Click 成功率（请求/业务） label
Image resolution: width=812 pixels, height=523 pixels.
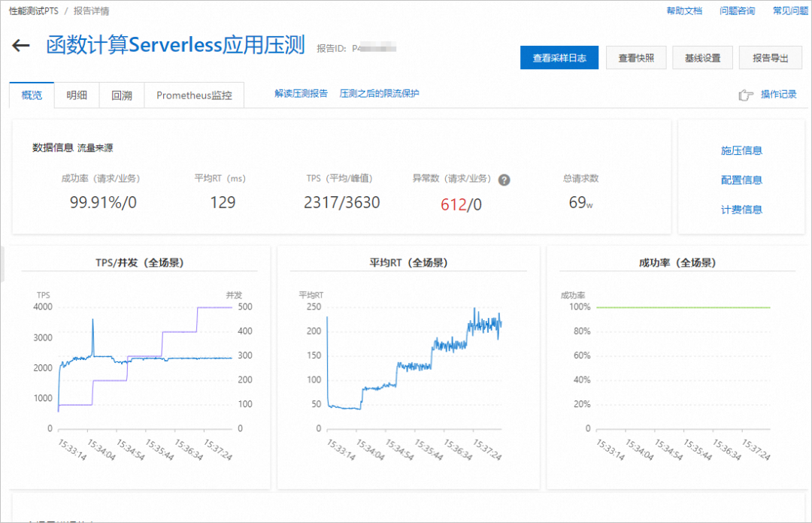click(x=101, y=179)
